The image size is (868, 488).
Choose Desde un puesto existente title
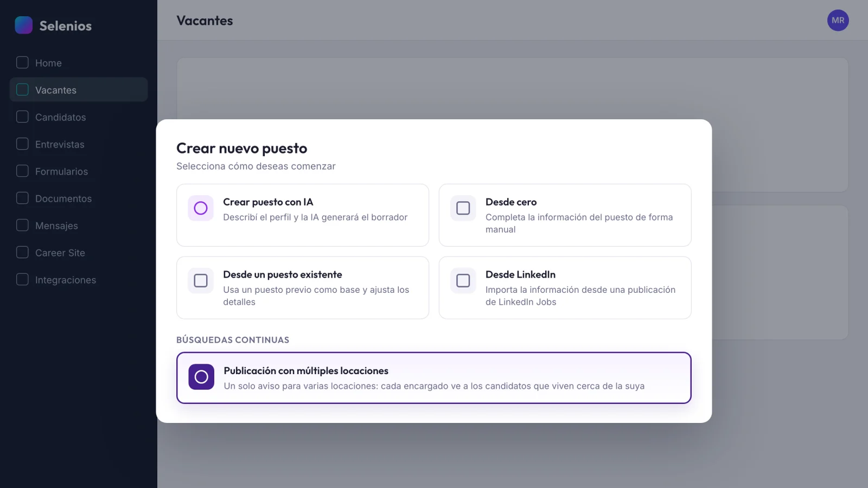pyautogui.click(x=283, y=274)
